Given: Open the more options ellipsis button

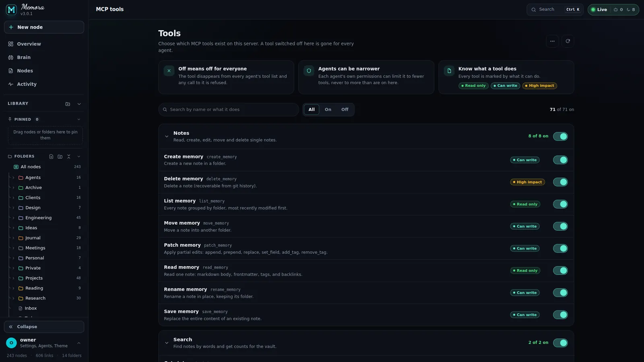Looking at the screenshot, I should point(552,41).
